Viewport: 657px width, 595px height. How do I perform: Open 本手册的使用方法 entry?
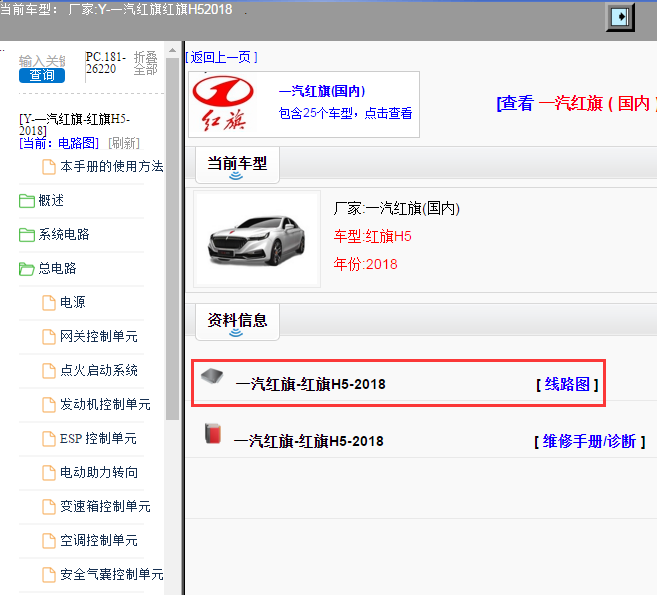(x=111, y=166)
